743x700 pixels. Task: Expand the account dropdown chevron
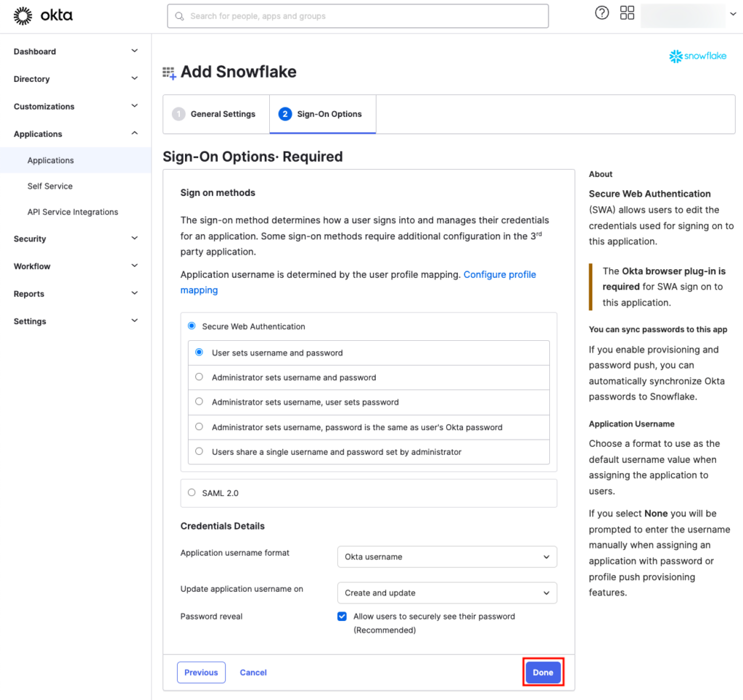click(732, 12)
